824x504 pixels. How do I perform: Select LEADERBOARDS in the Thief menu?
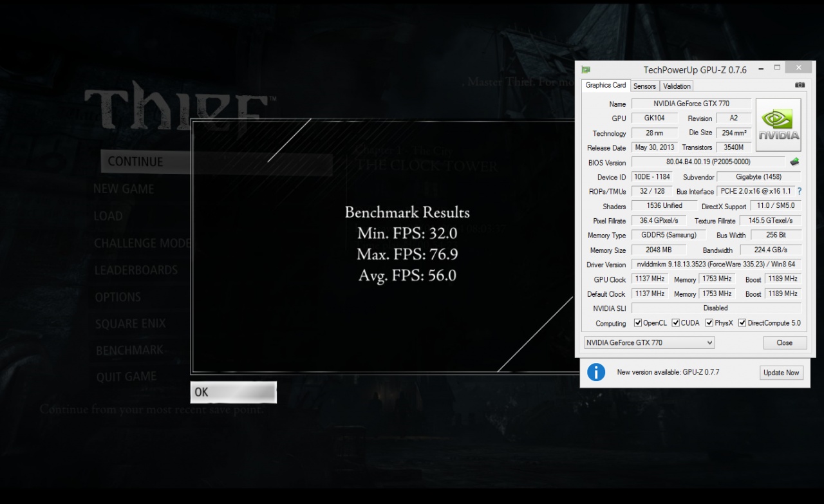tap(136, 270)
